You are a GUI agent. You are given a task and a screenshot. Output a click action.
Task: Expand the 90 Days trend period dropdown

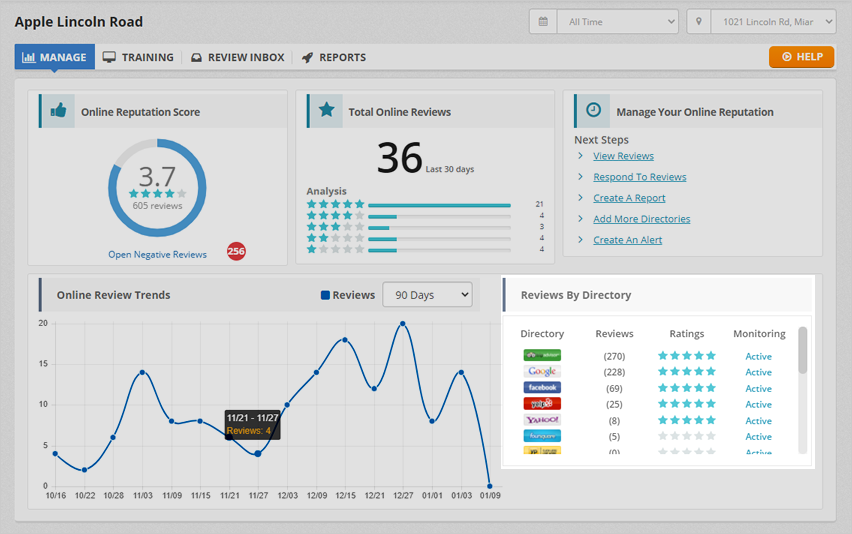coord(427,295)
